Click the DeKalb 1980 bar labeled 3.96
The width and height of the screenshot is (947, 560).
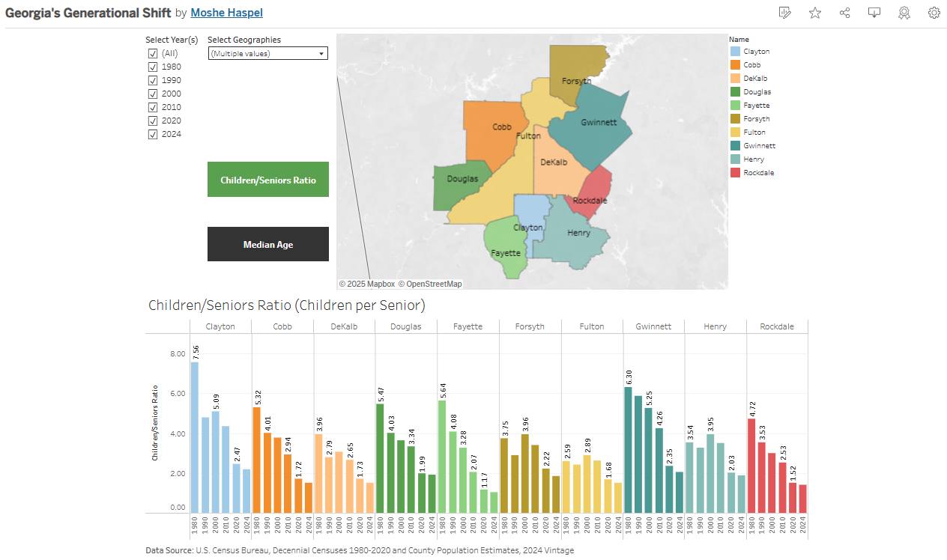(x=318, y=473)
